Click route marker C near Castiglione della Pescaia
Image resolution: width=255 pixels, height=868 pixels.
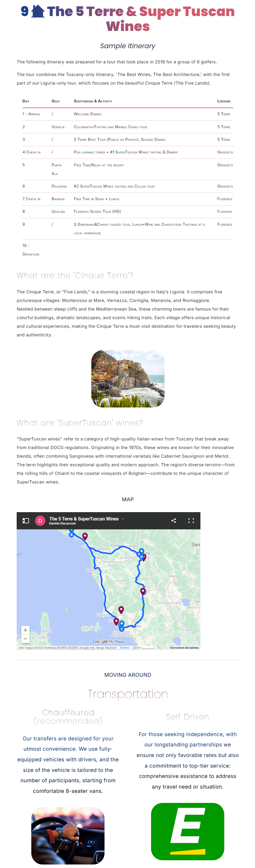tap(122, 629)
